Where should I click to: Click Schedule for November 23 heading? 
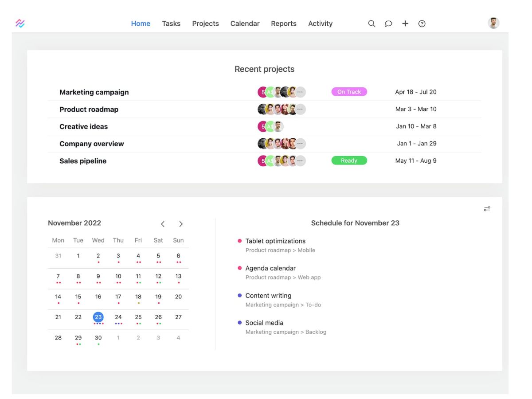tap(355, 223)
